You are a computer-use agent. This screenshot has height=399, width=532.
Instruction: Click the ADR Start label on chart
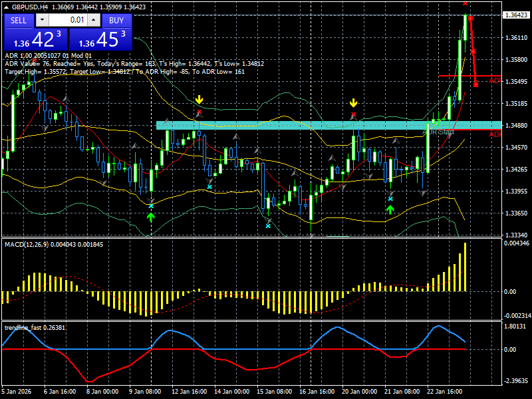(x=438, y=132)
